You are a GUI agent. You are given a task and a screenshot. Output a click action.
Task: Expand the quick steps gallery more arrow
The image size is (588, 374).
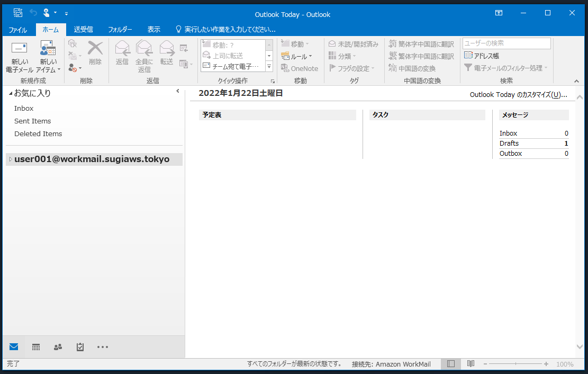tap(269, 67)
